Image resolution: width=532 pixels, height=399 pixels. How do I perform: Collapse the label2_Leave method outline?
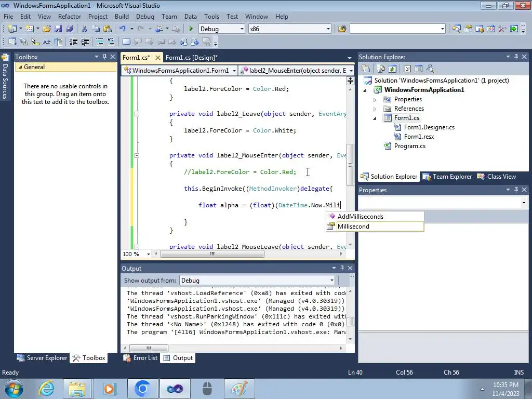[137, 114]
